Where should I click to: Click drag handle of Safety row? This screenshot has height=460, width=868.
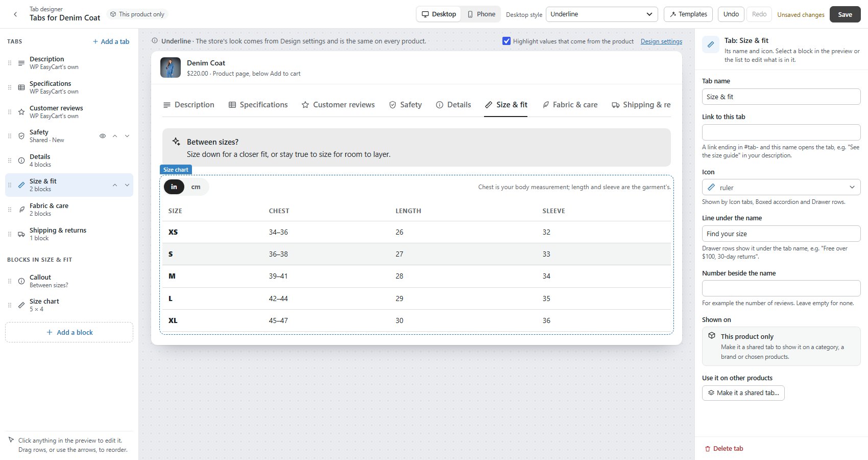pos(10,136)
